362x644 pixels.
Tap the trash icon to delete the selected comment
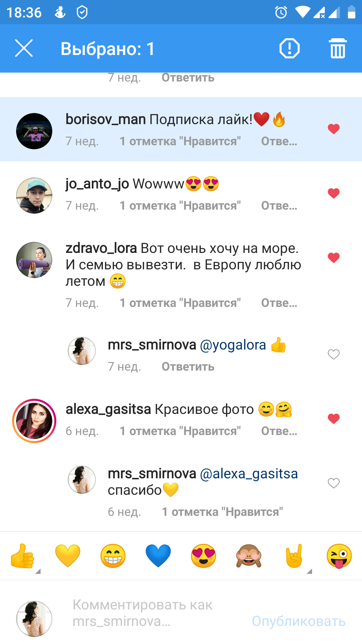(x=338, y=48)
